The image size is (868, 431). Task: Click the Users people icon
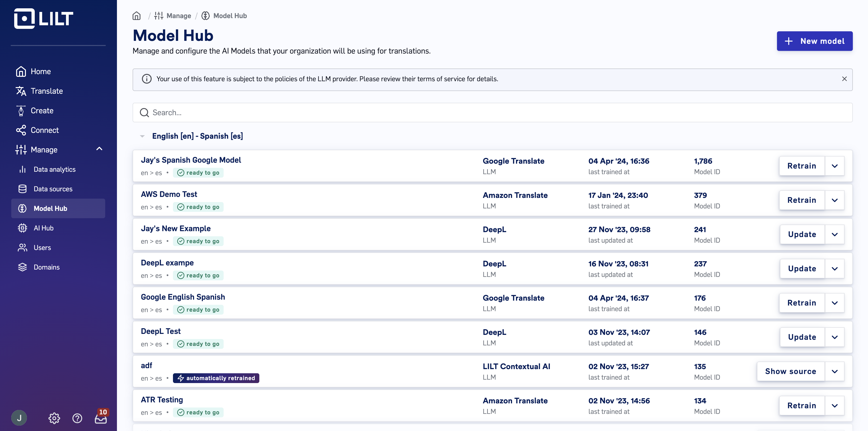point(23,248)
